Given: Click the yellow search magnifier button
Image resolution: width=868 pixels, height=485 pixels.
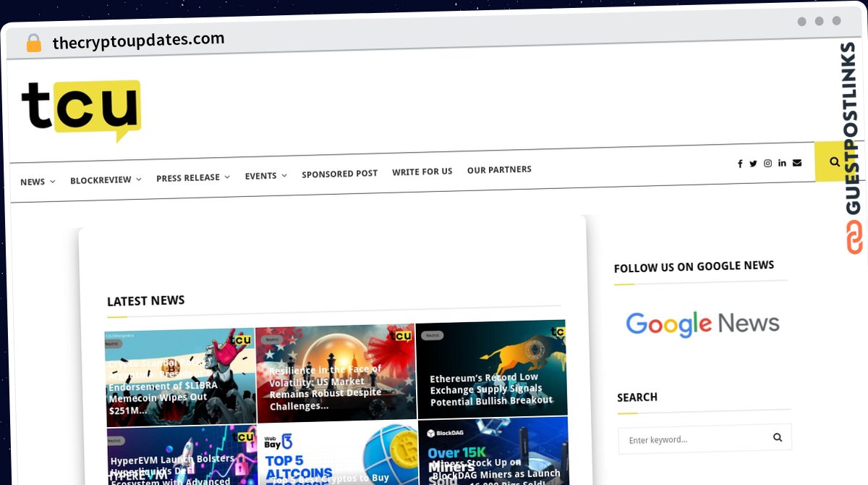Looking at the screenshot, I should coord(834,161).
